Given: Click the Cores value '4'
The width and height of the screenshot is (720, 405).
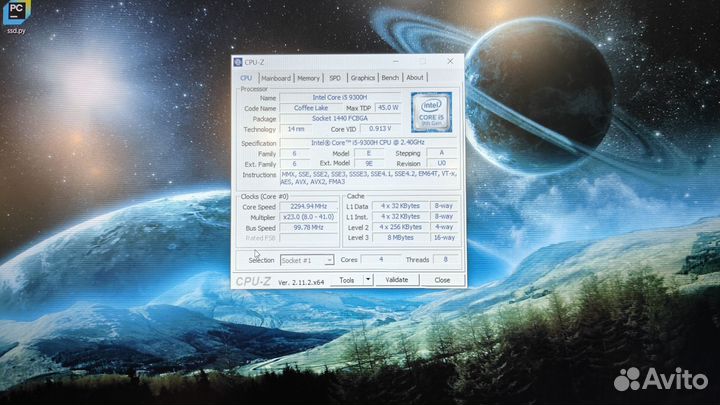Looking at the screenshot, I should pos(381,259).
